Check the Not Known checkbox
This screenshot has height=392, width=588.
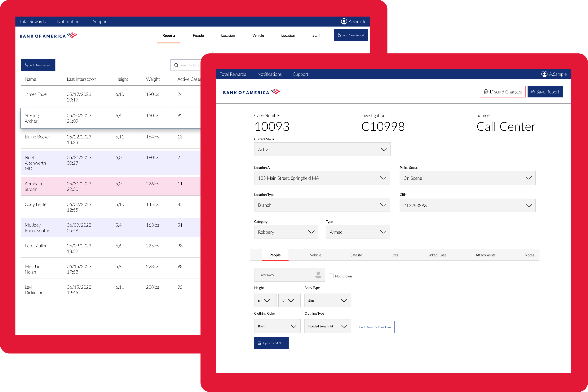coord(331,276)
